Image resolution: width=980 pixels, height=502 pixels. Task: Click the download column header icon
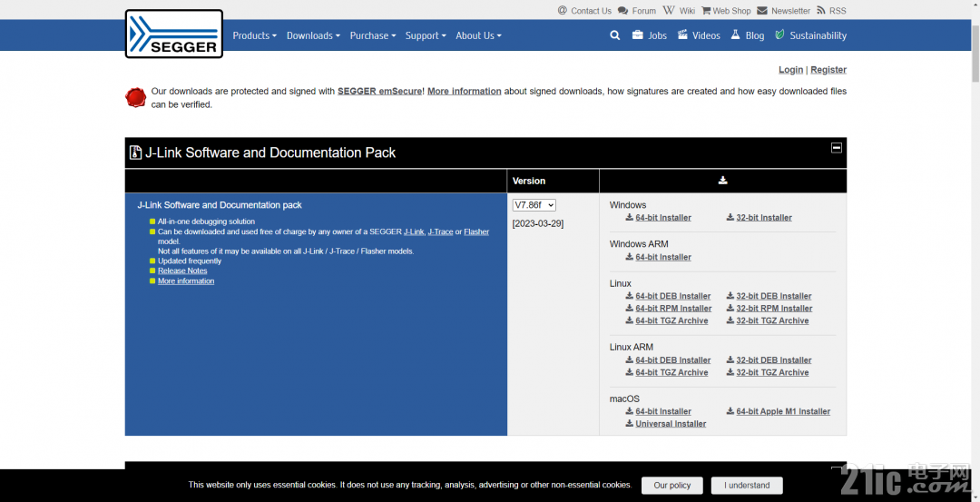(x=722, y=180)
